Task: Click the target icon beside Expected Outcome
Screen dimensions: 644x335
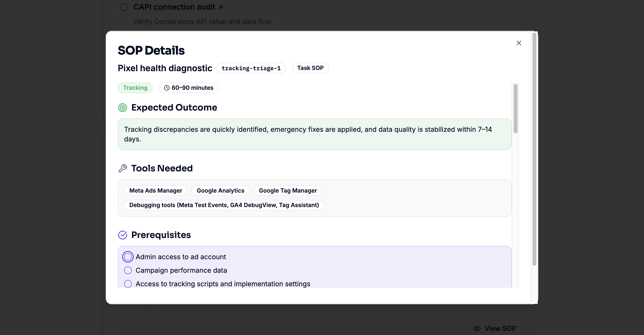Action: coord(123,108)
